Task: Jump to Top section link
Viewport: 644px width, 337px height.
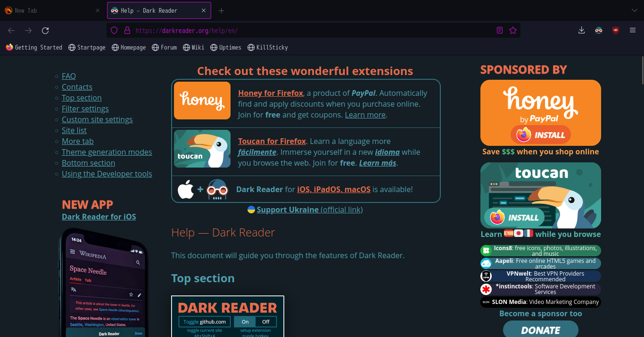Action: [82, 98]
